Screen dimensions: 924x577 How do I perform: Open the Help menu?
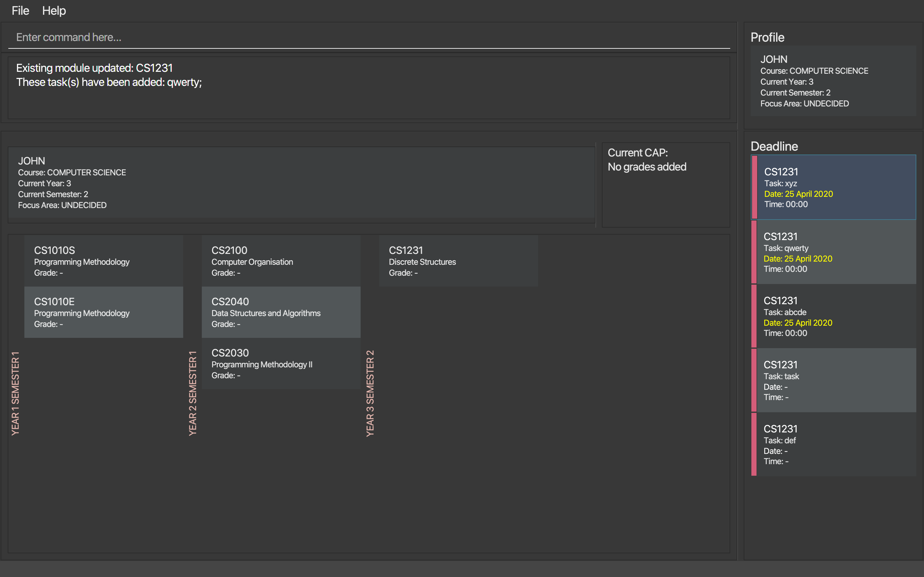pyautogui.click(x=54, y=11)
